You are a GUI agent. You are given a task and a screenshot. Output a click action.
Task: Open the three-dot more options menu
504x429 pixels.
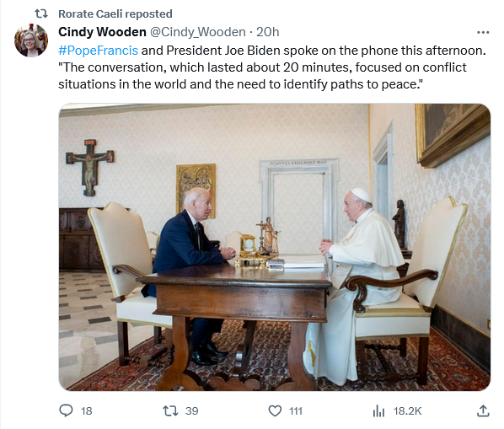click(x=483, y=33)
